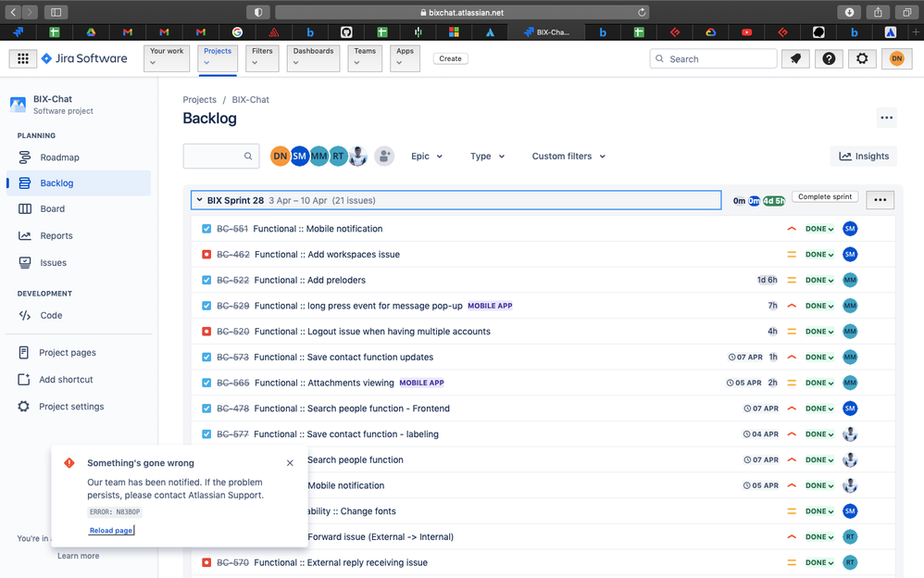Dismiss the Something's gone wrong notification
The image size is (924, 578).
coord(290,463)
